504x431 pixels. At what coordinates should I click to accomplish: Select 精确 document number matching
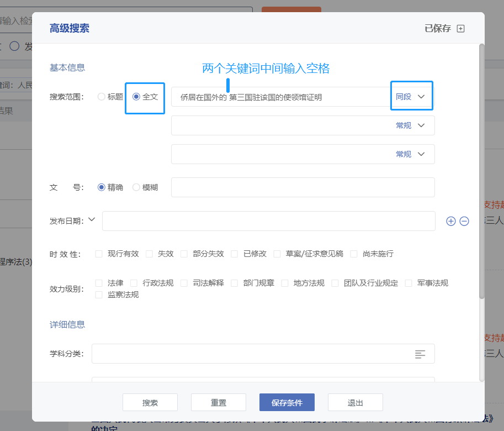pyautogui.click(x=102, y=187)
